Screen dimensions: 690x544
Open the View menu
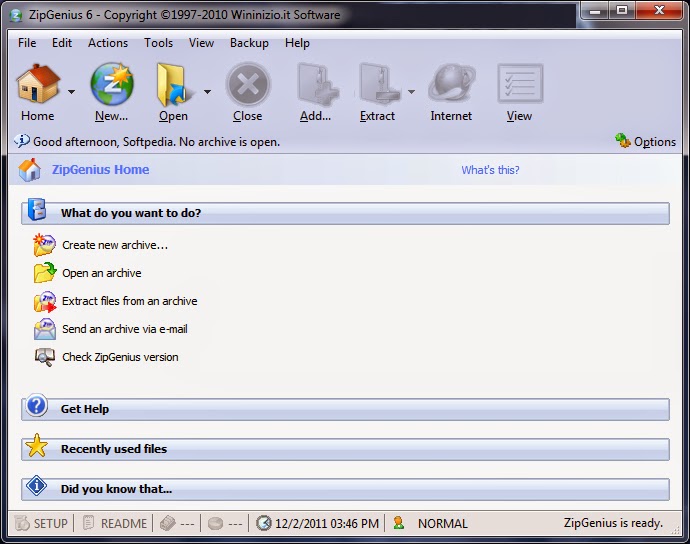coord(201,43)
